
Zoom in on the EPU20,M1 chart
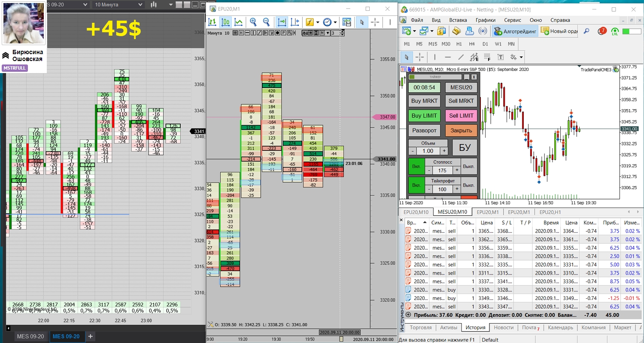[253, 22]
